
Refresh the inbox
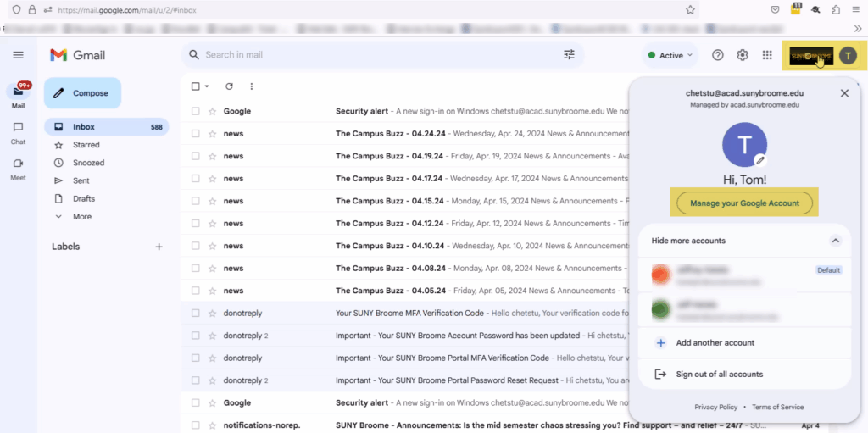229,86
